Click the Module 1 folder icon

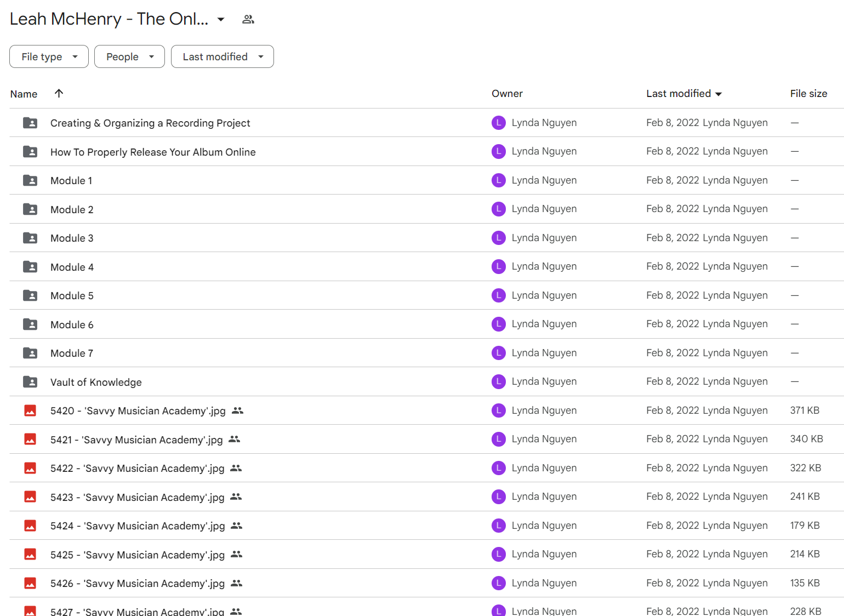point(30,180)
